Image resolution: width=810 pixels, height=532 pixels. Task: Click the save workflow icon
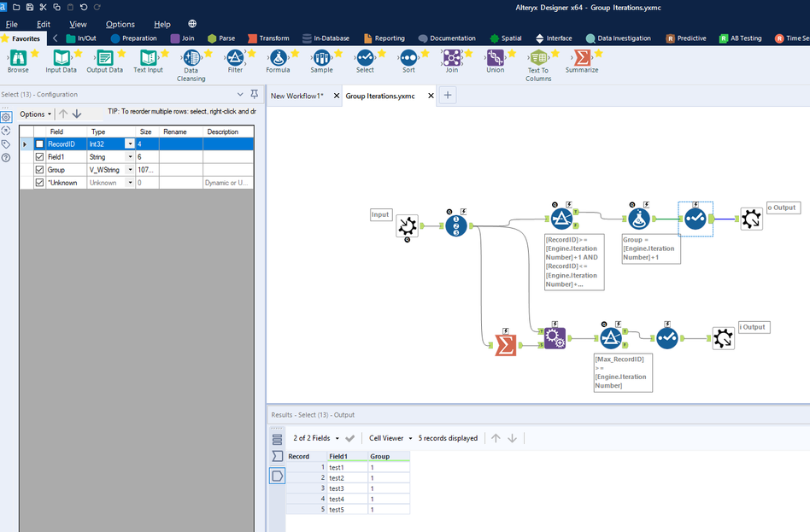[x=29, y=7]
